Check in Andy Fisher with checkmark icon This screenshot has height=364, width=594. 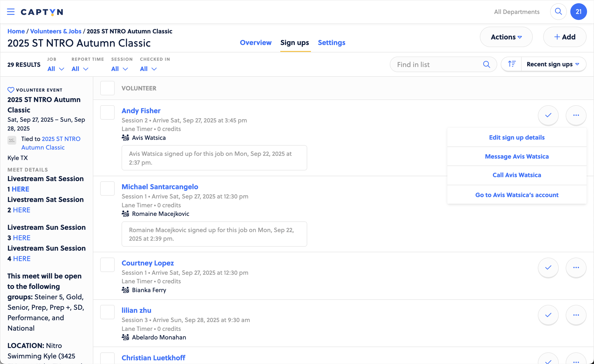(x=548, y=115)
